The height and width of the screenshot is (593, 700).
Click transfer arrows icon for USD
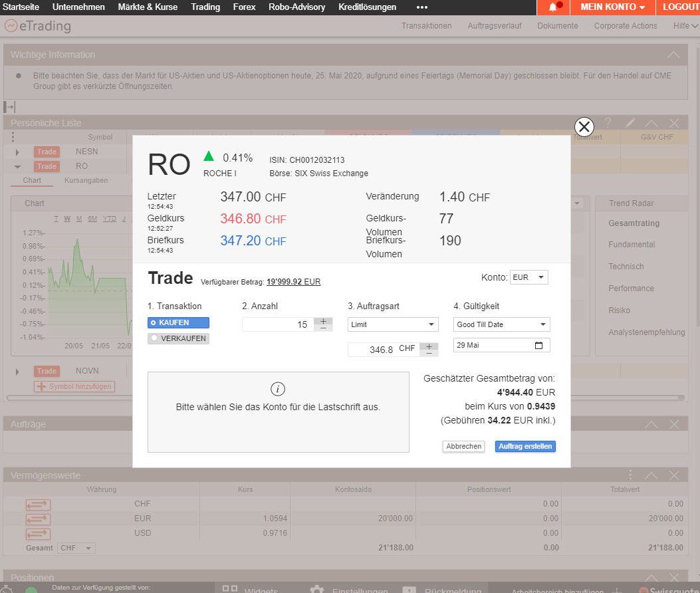coord(38,534)
